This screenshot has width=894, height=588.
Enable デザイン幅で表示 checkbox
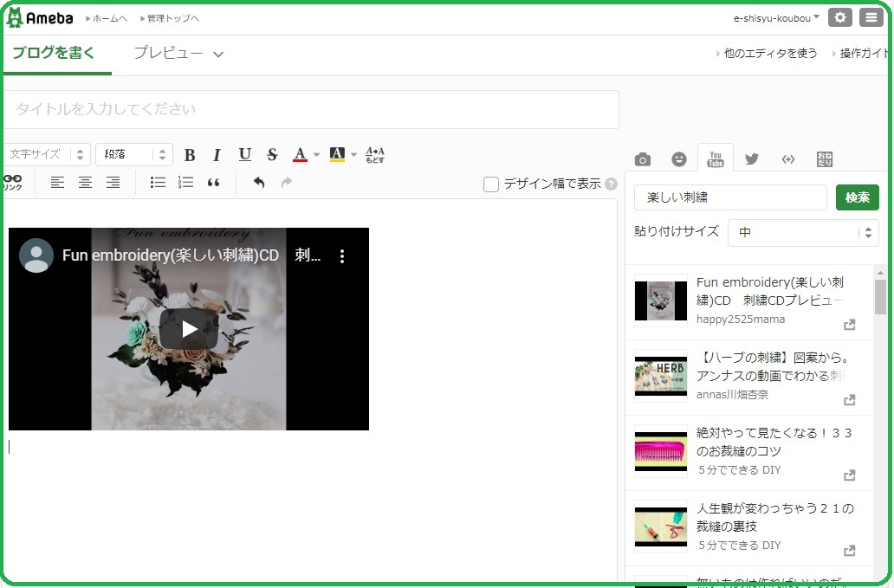491,184
